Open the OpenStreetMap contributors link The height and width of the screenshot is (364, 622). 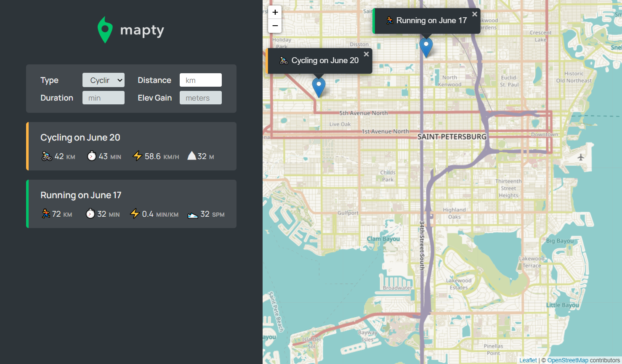coord(568,360)
